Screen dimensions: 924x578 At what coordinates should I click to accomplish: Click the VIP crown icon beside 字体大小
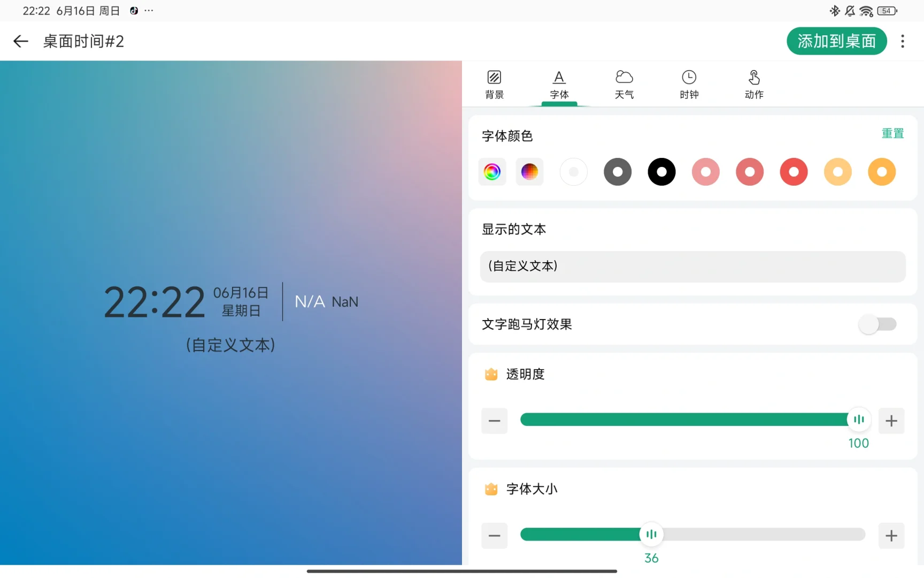491,489
